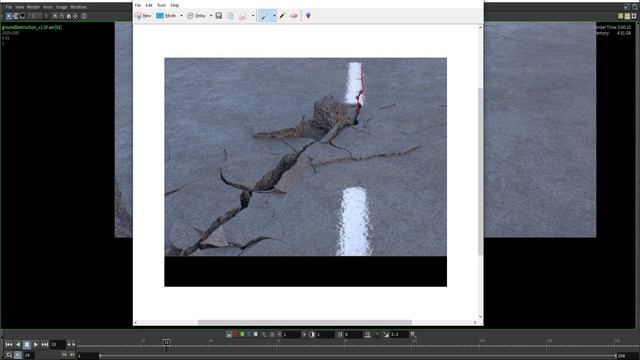This screenshot has width=640, height=360.
Task: Open the MPlay Windows menu
Action: click(78, 7)
